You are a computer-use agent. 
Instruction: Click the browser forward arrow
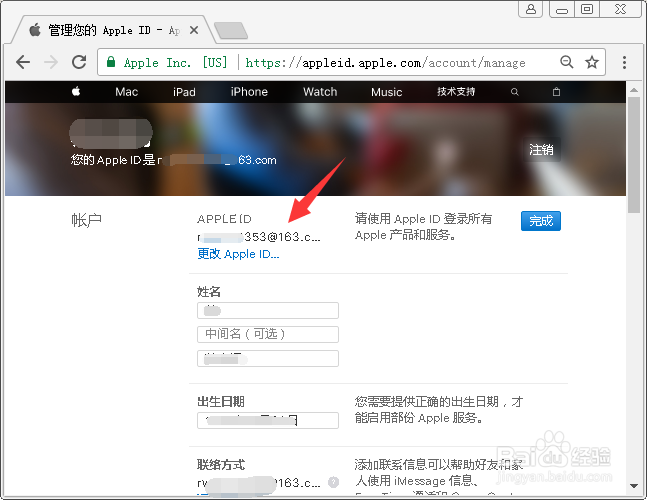pos(51,62)
